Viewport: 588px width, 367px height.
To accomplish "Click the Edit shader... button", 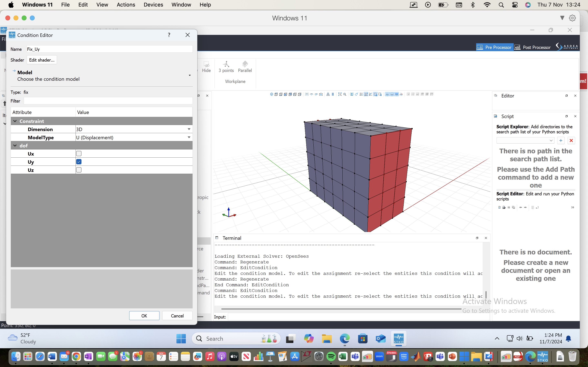I will tap(42, 60).
